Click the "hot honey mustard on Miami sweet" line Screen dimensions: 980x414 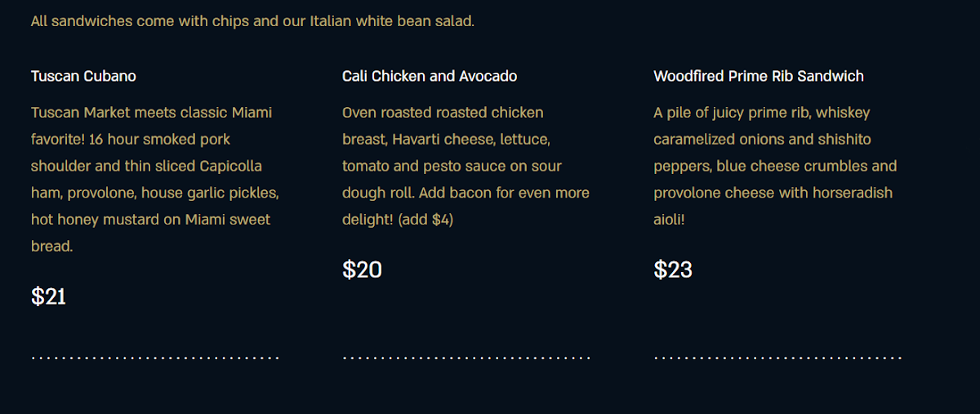coord(150,220)
